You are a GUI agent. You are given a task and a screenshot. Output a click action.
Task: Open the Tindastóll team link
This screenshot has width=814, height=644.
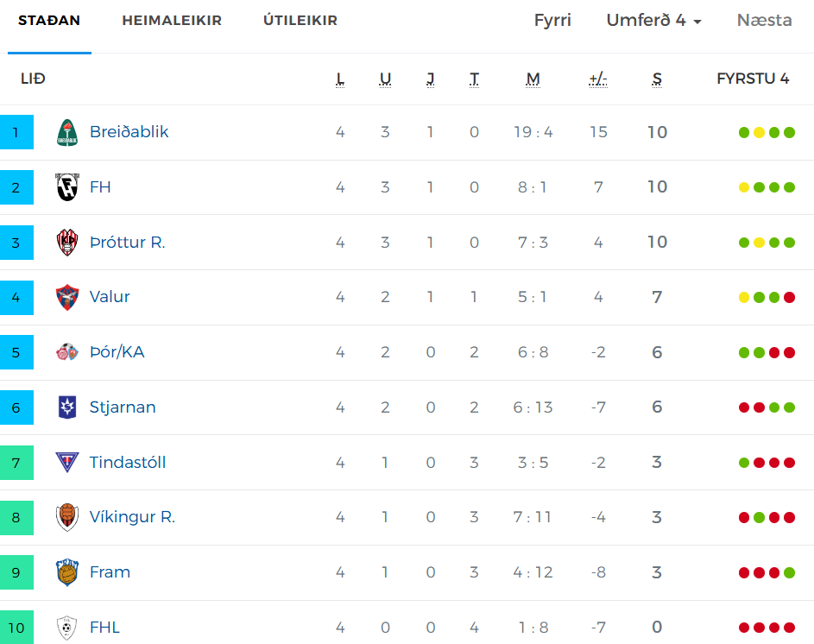coord(128,462)
